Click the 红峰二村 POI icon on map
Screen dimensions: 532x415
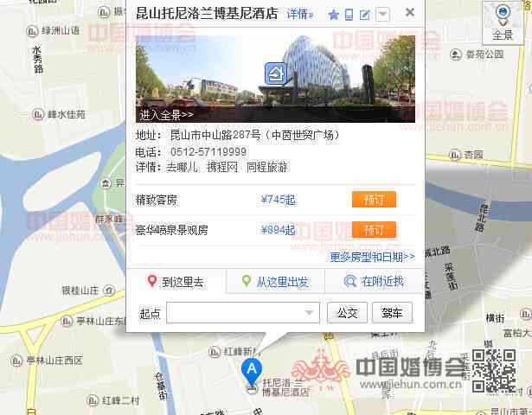pos(92,401)
